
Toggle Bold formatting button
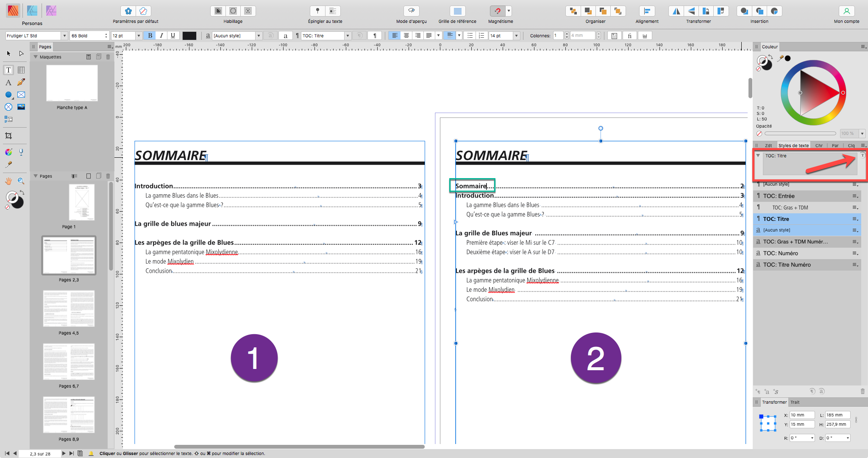[x=150, y=36]
